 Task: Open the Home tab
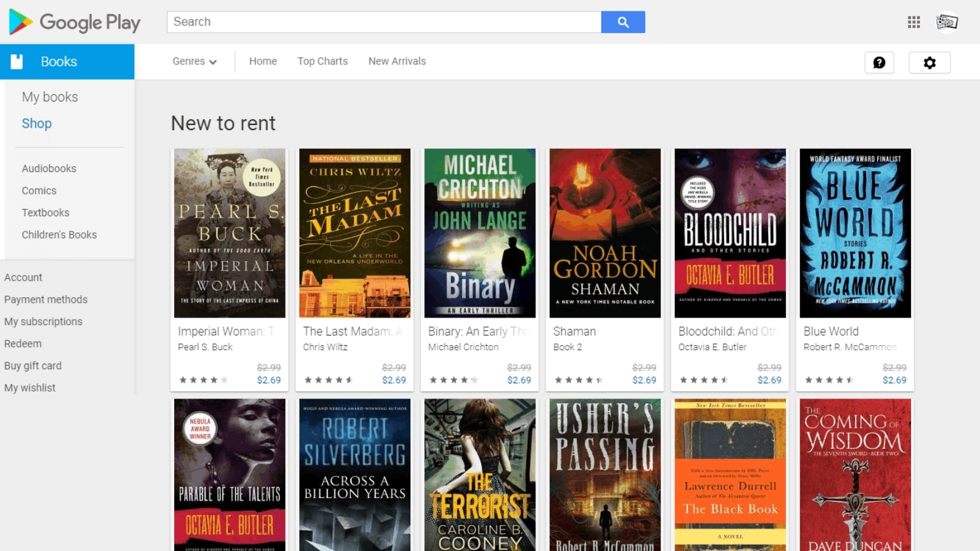pos(263,61)
